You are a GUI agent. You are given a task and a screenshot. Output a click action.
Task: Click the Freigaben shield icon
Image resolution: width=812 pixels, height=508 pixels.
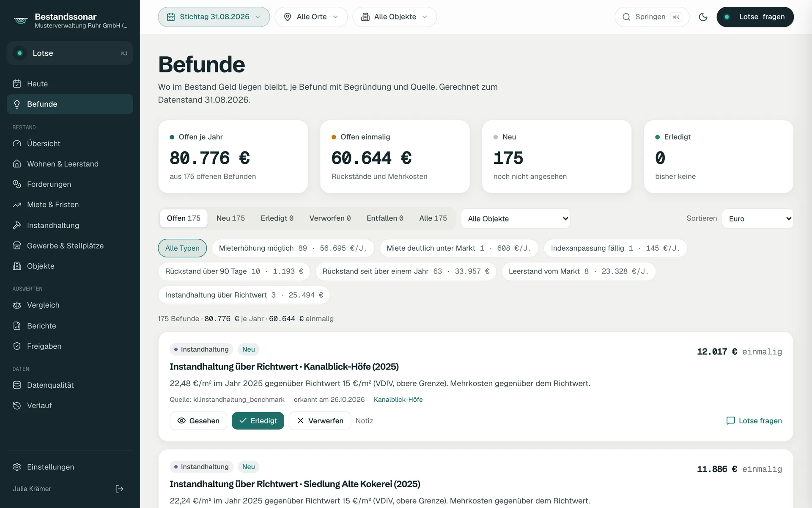click(x=17, y=346)
